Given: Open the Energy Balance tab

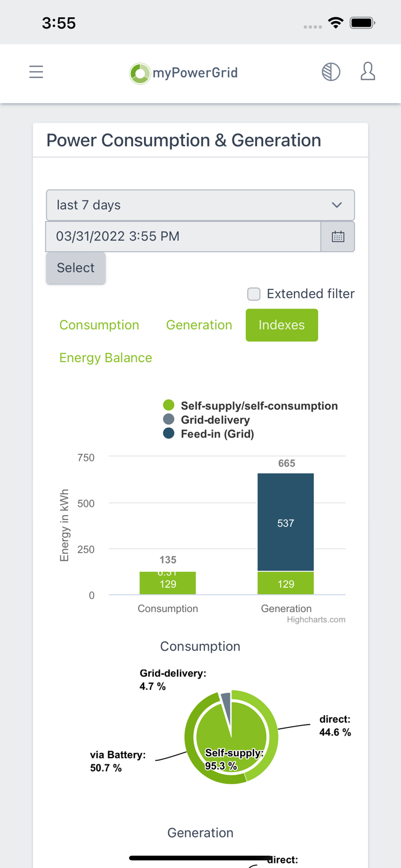Looking at the screenshot, I should pos(105,358).
